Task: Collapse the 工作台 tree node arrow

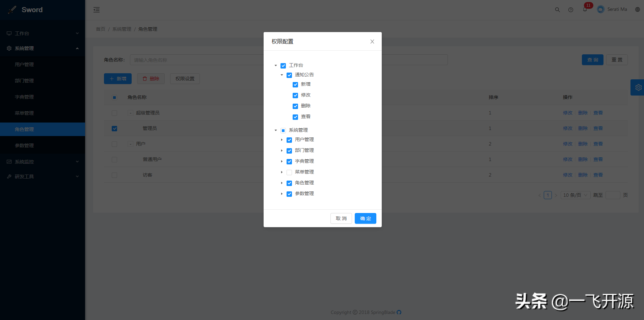Action: (276, 65)
